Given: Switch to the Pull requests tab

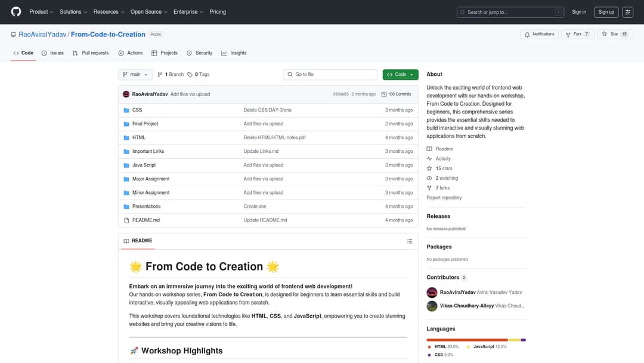Looking at the screenshot, I should 91,53.
